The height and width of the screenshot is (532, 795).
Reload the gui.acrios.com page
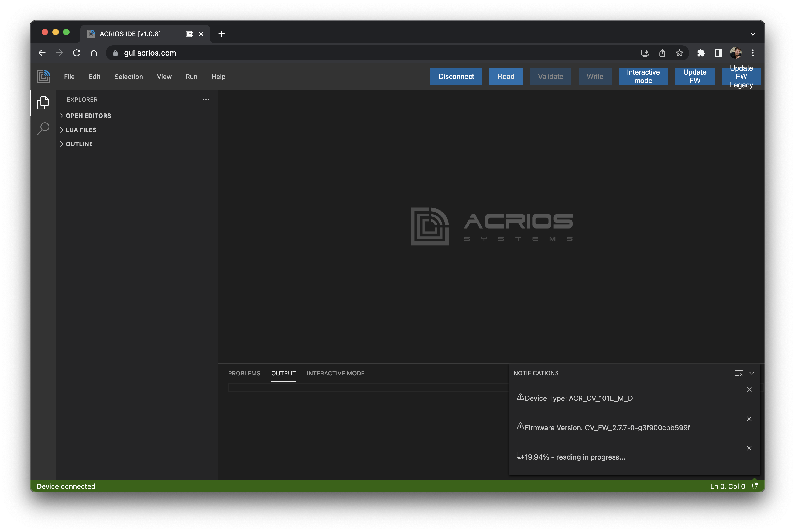pyautogui.click(x=76, y=53)
